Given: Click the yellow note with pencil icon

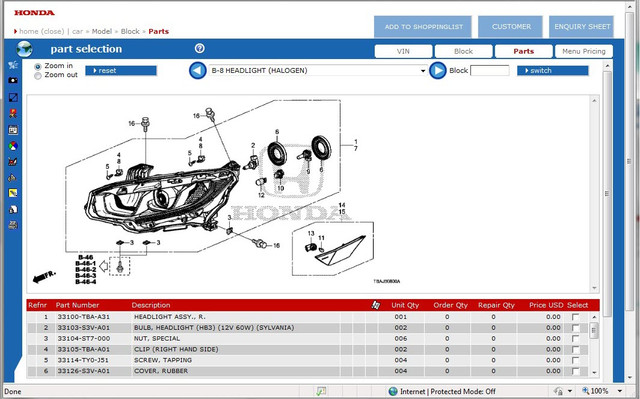Looking at the screenshot, I should pos(13,193).
